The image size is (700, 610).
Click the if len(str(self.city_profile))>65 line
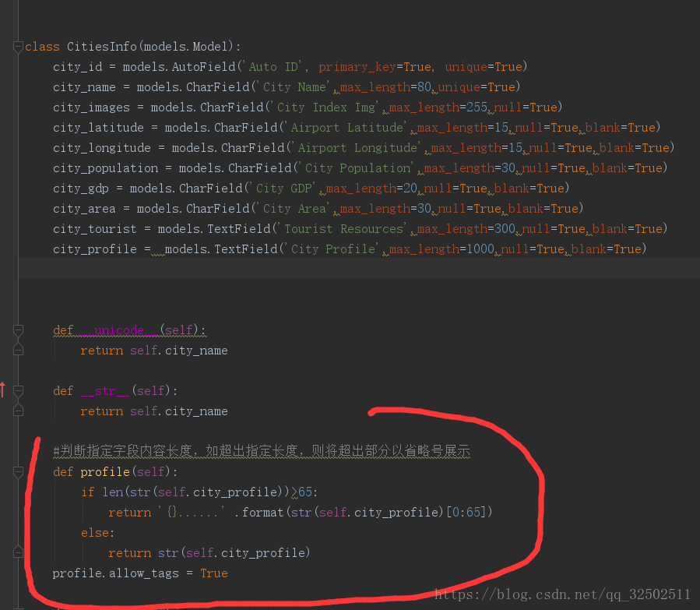(x=199, y=492)
